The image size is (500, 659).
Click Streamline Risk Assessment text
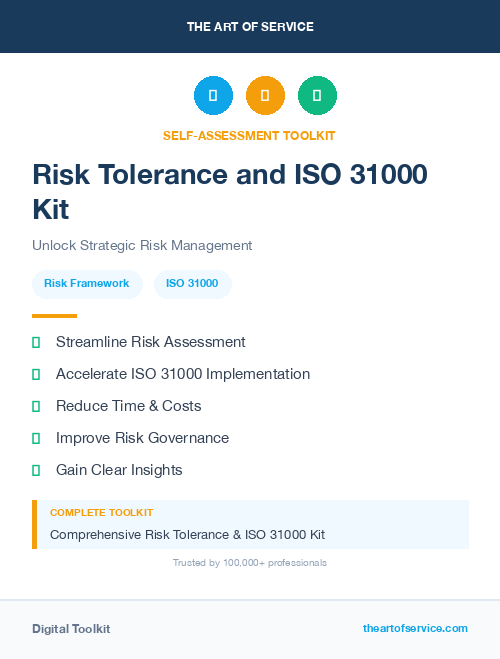click(x=150, y=342)
